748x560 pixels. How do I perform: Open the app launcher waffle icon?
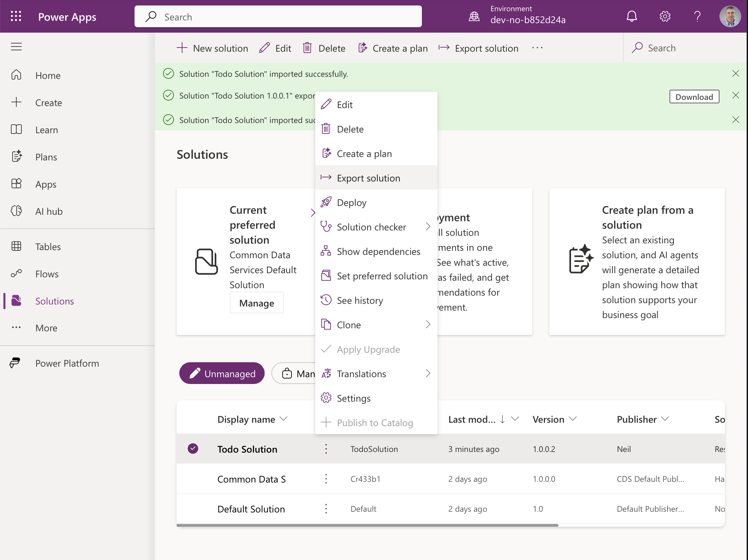(x=16, y=16)
